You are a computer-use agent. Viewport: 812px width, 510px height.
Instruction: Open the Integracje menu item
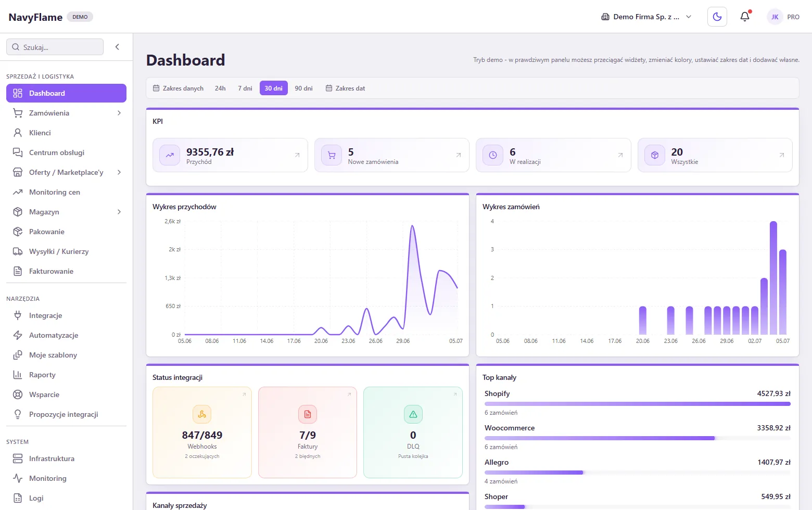pyautogui.click(x=66, y=315)
